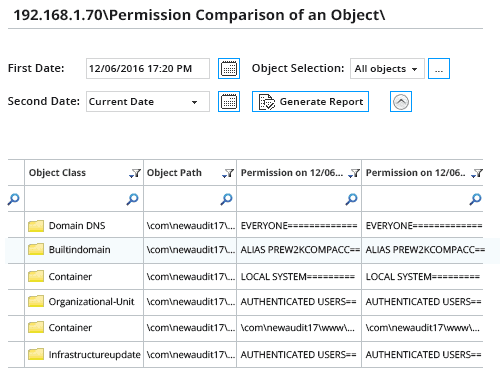The height and width of the screenshot is (390, 500).
Task: Click the Object Class search magnifier
Action: [x=132, y=199]
